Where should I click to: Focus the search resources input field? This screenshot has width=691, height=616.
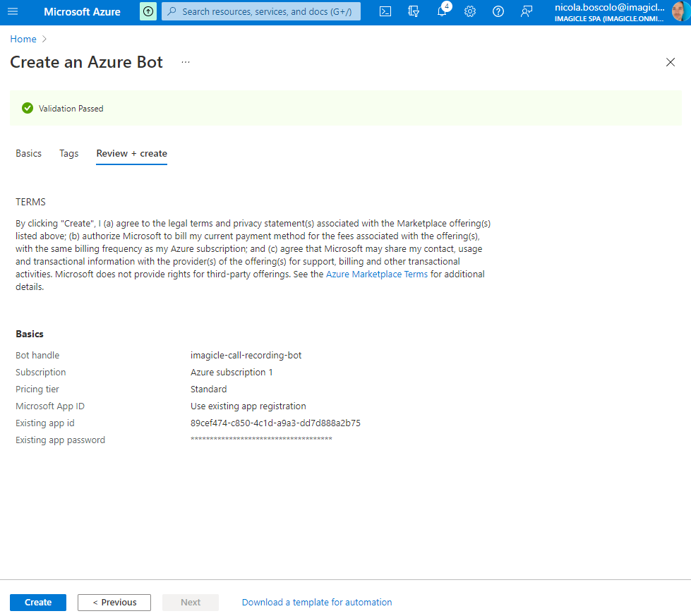point(267,11)
